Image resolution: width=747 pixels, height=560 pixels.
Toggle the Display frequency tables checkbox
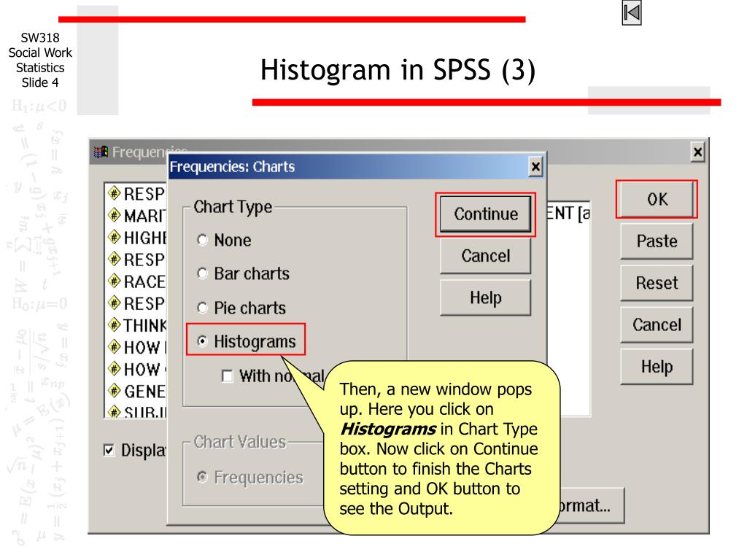click(x=109, y=450)
